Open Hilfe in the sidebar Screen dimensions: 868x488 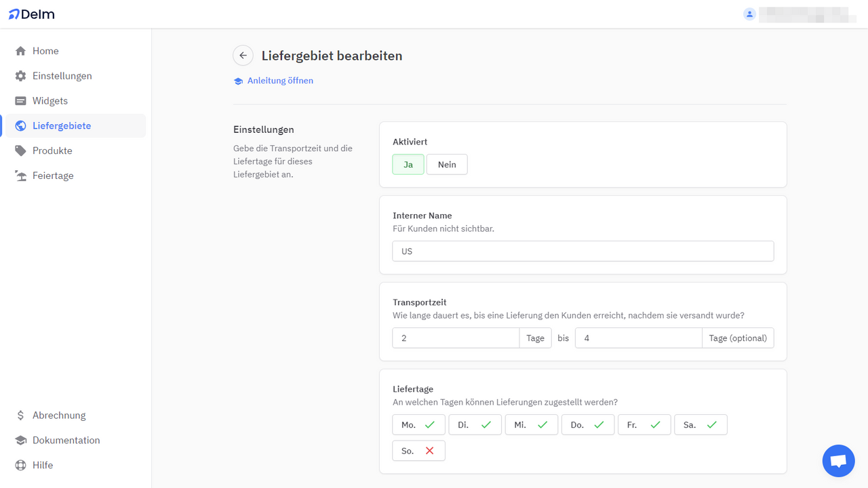coord(74,466)
